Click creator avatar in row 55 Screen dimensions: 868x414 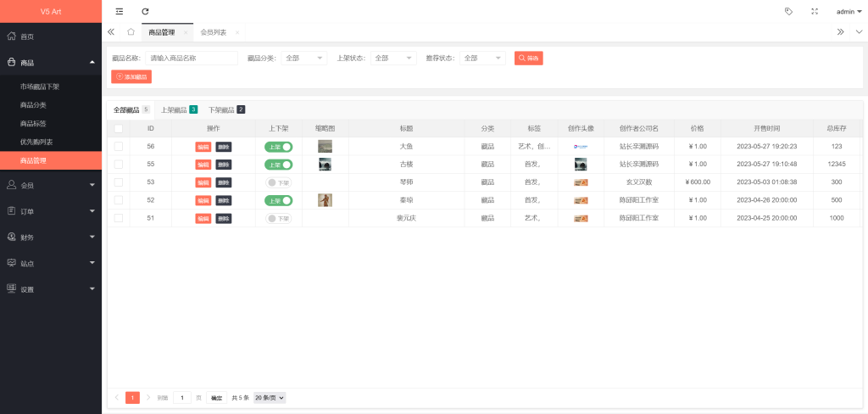pos(581,164)
